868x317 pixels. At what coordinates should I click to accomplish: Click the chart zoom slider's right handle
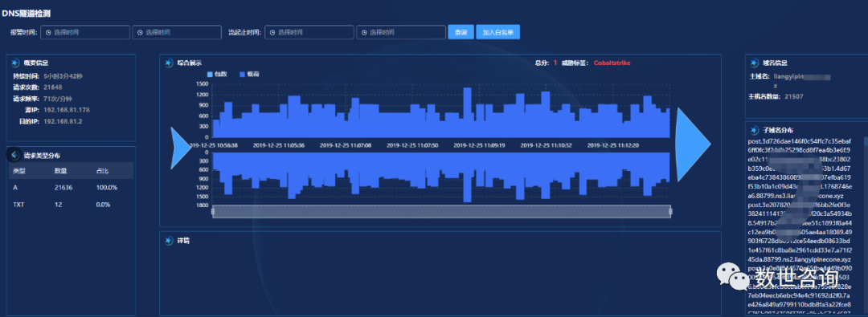coord(670,211)
